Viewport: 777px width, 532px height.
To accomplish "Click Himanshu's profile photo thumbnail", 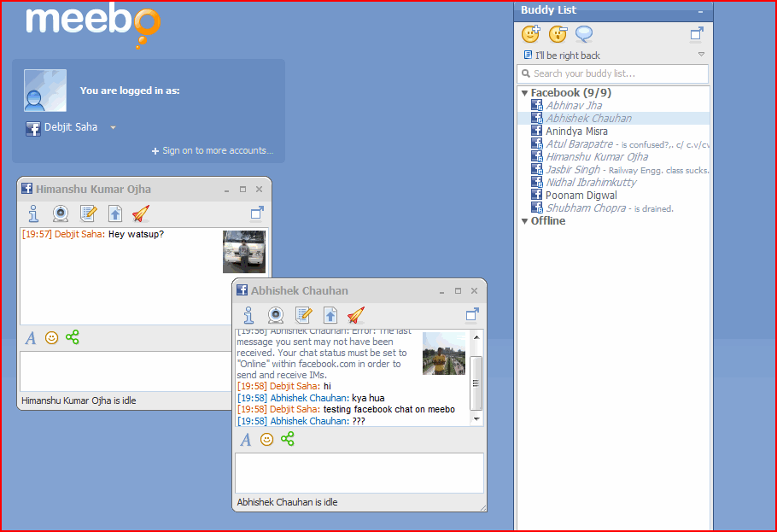I will point(244,252).
